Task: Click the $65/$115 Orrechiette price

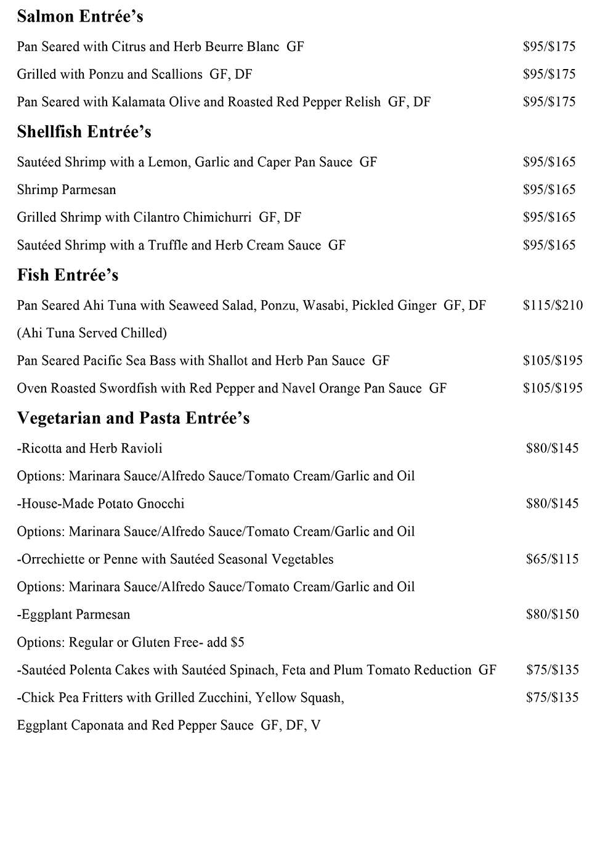Action: coord(552,560)
